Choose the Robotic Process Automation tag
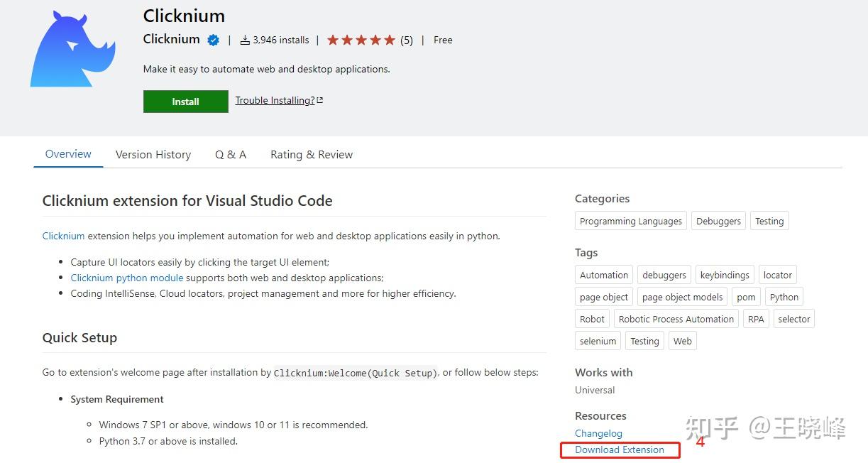868x463 pixels. 676,320
